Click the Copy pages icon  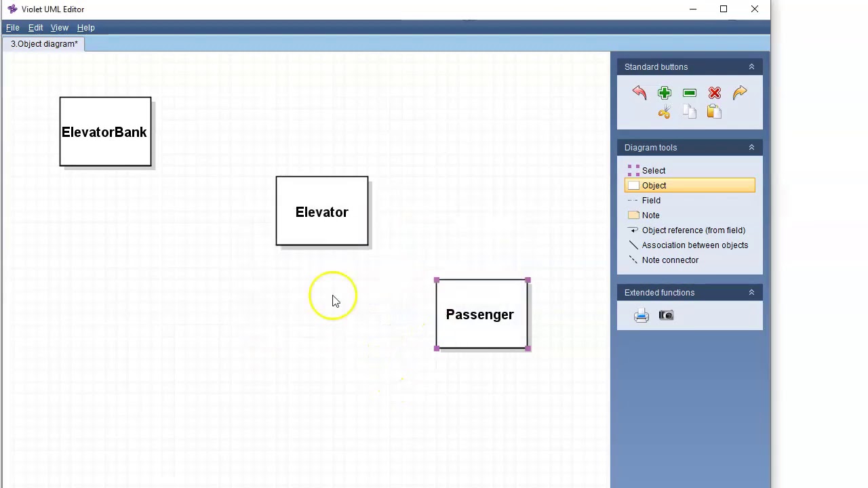point(690,112)
